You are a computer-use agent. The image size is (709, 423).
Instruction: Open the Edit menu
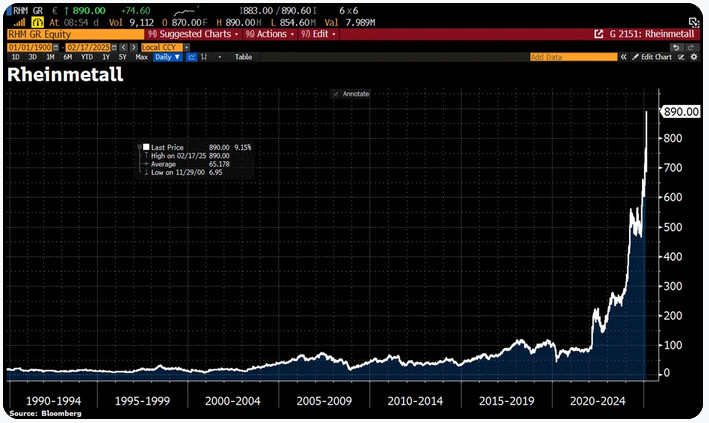[318, 34]
